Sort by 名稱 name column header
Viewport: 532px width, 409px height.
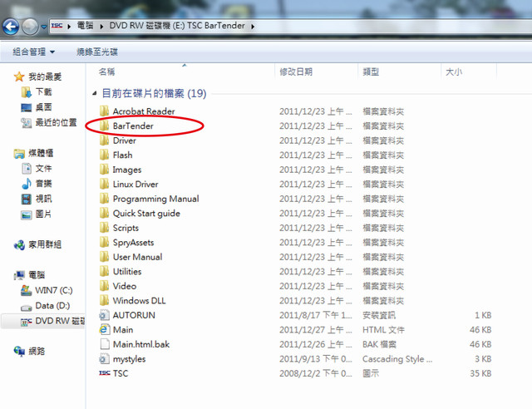point(106,72)
